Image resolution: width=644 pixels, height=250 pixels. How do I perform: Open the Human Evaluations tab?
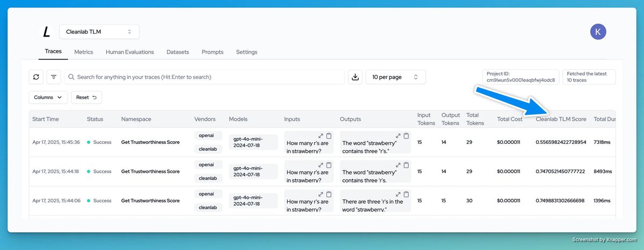130,52
